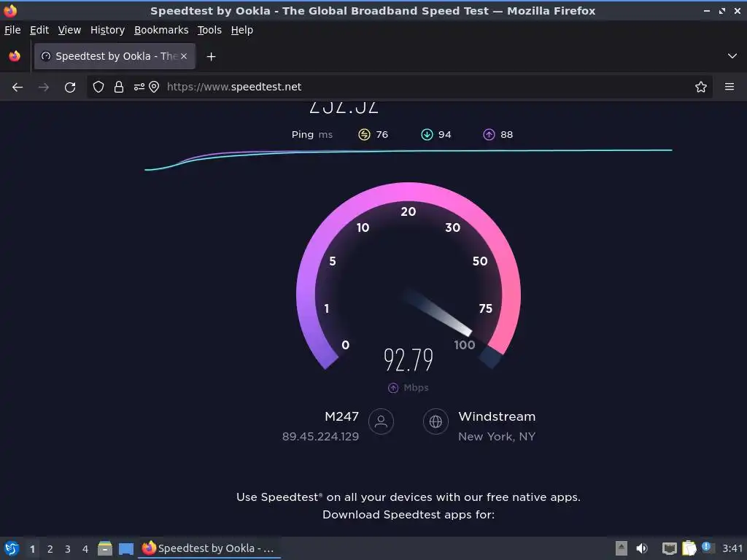The width and height of the screenshot is (747, 560).
Task: Click the M247 user profile icon
Action: tap(381, 421)
